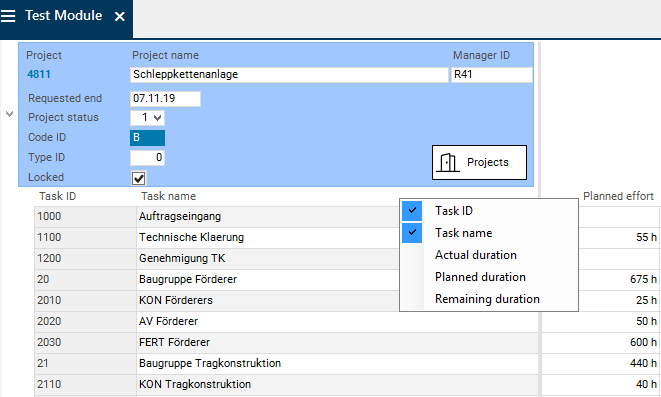Enable the Remaining duration column
Screen dimensions: 661x397
click(x=487, y=299)
